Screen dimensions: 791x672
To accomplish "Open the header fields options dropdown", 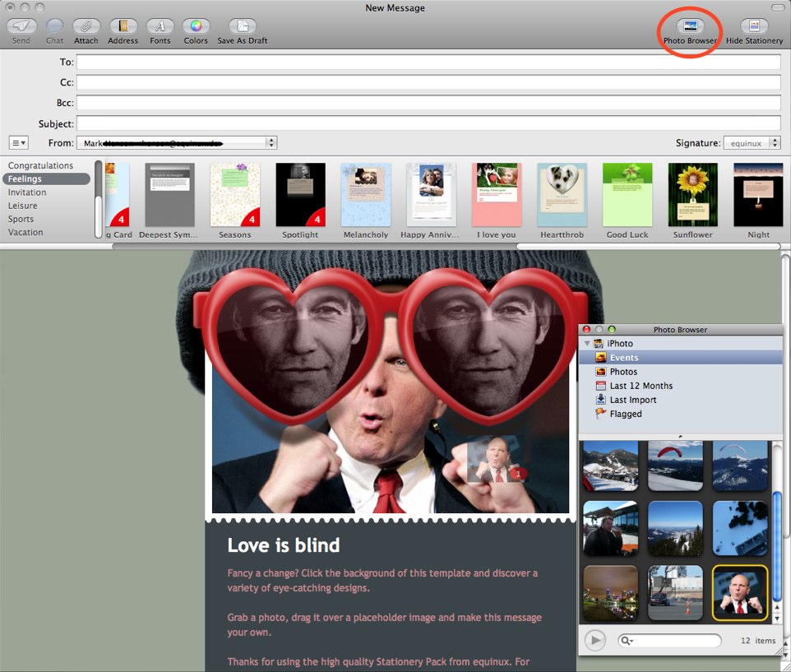I will click(x=18, y=143).
